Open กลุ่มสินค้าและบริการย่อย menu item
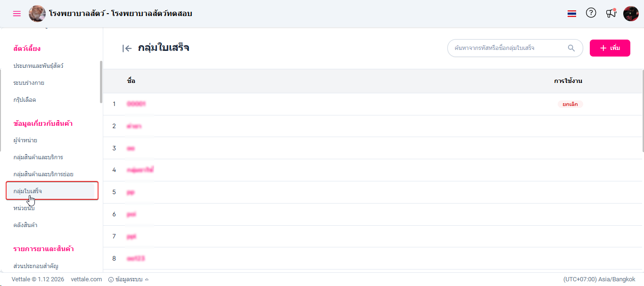 (43, 174)
